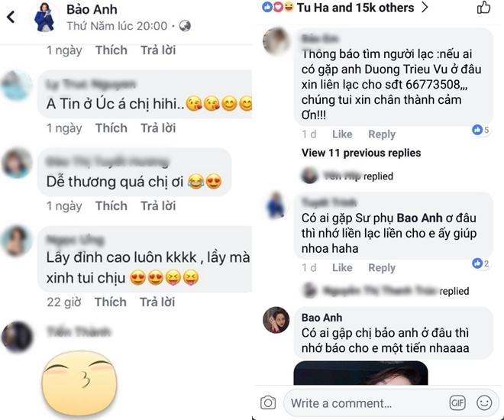Open the emoji smiley picker
Viewport: 504px width, 420px height.
(x=484, y=402)
